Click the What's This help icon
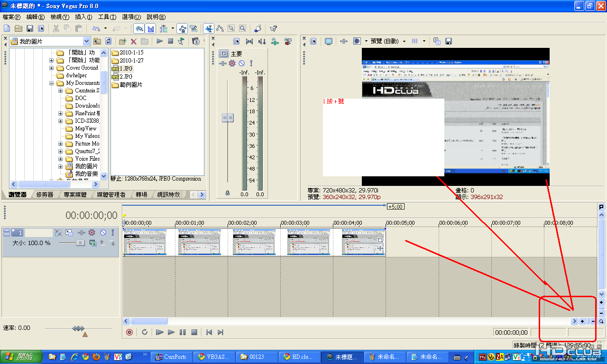Viewport: 607px width, 364px height. [274, 28]
